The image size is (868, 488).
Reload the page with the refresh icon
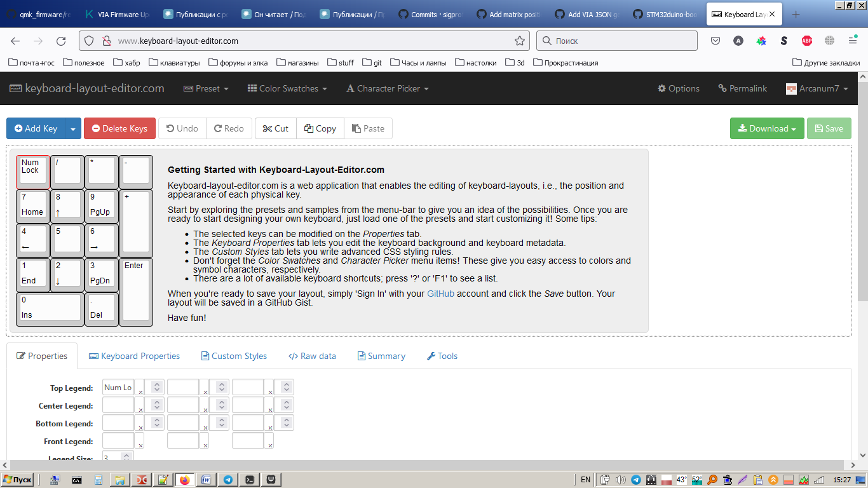click(61, 41)
